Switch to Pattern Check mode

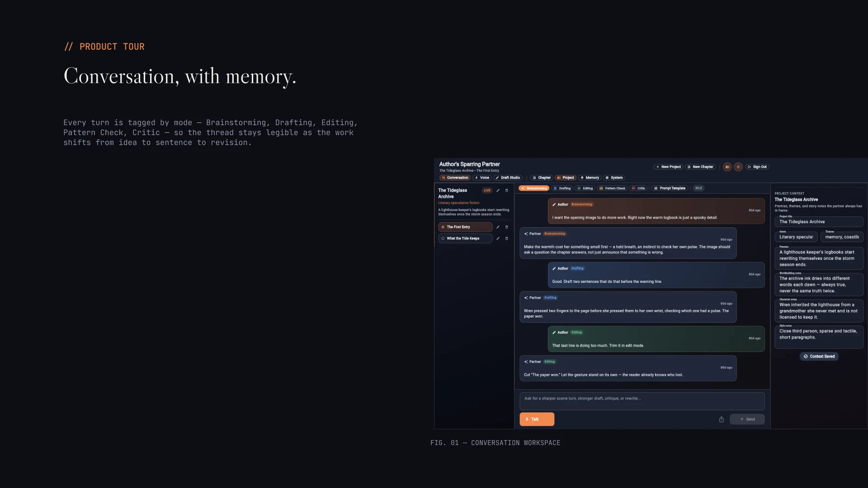pyautogui.click(x=612, y=188)
